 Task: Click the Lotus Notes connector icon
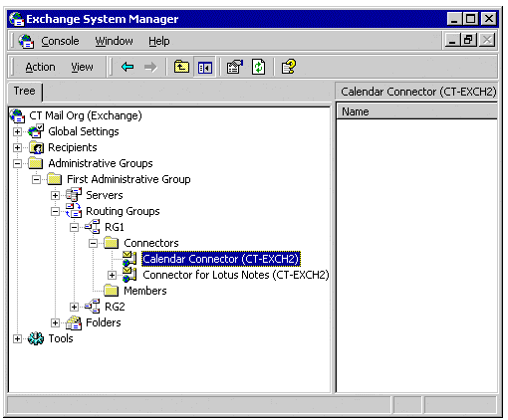[129, 275]
